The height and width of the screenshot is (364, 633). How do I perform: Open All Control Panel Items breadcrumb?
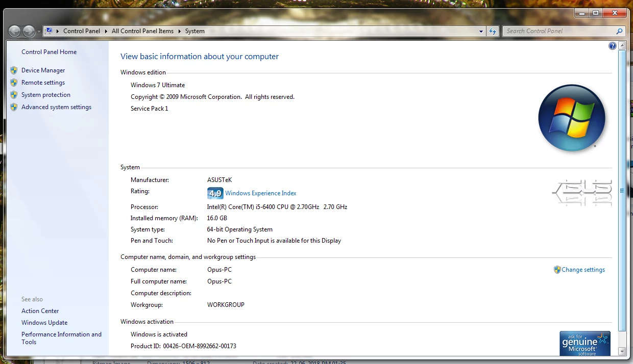[142, 31]
